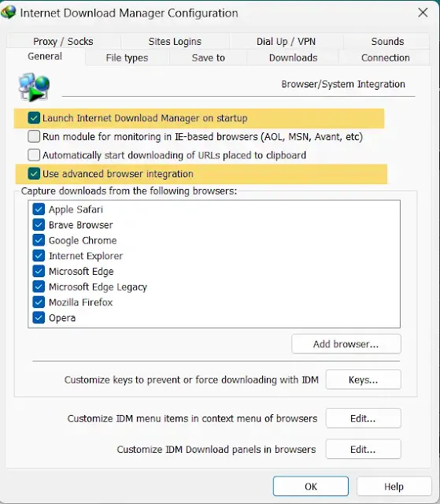The image size is (440, 504).
Task: Uncheck Brave Browser capture
Action: point(39,224)
